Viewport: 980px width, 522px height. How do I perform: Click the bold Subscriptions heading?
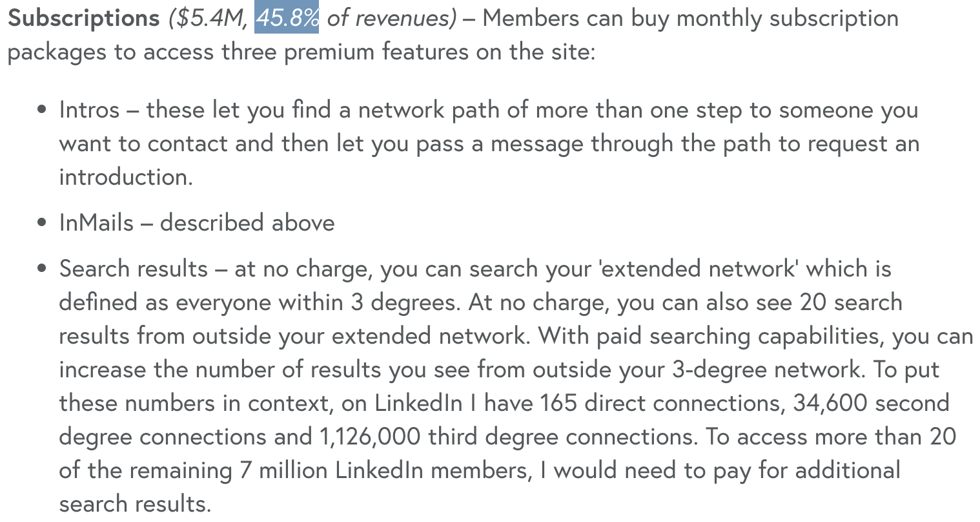click(x=83, y=19)
